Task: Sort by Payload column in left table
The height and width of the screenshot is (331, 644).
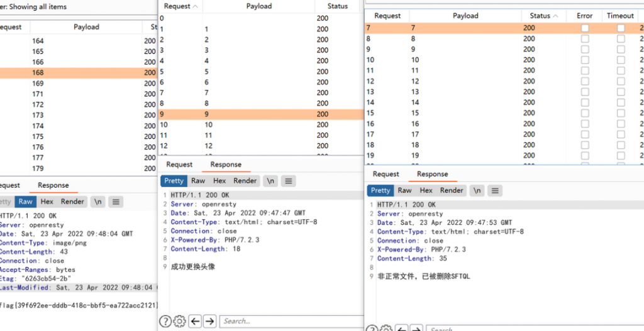Action: pyautogui.click(x=86, y=27)
